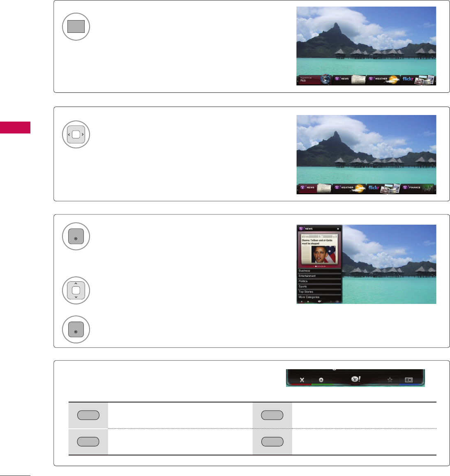
Task: Open the Business news category
Action: coord(319,271)
